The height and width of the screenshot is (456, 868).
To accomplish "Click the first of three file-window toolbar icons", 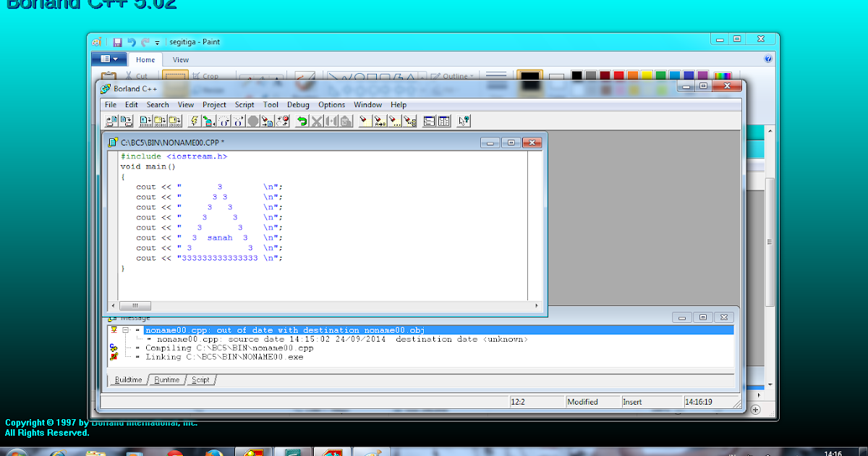I will pos(145,121).
